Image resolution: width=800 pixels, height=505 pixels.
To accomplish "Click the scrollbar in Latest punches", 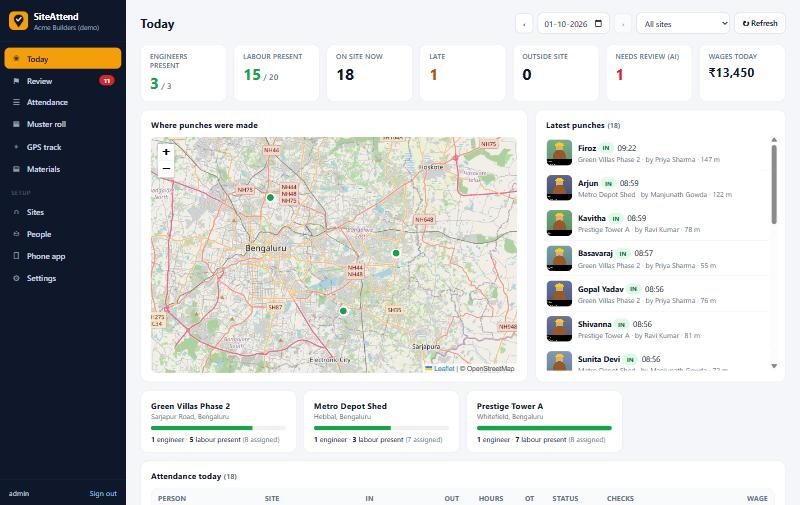I will [x=774, y=185].
